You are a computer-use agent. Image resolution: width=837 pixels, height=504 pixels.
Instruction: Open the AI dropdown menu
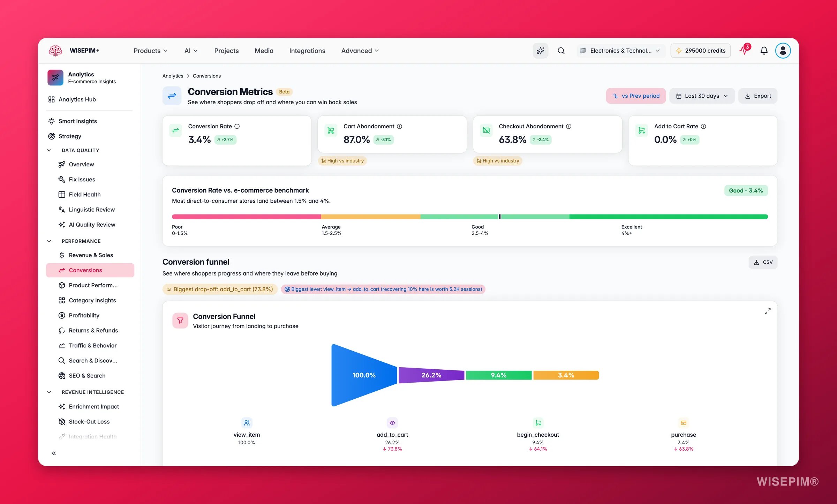191,51
